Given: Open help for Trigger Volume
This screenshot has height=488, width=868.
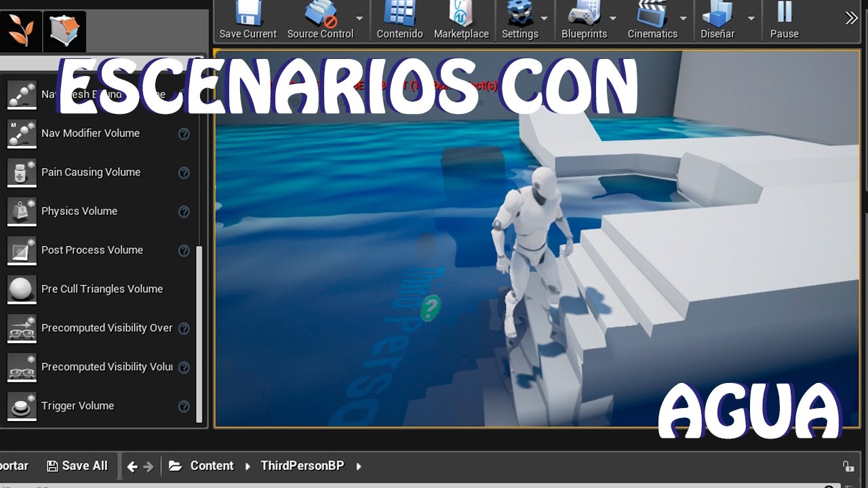Looking at the screenshot, I should [x=184, y=407].
